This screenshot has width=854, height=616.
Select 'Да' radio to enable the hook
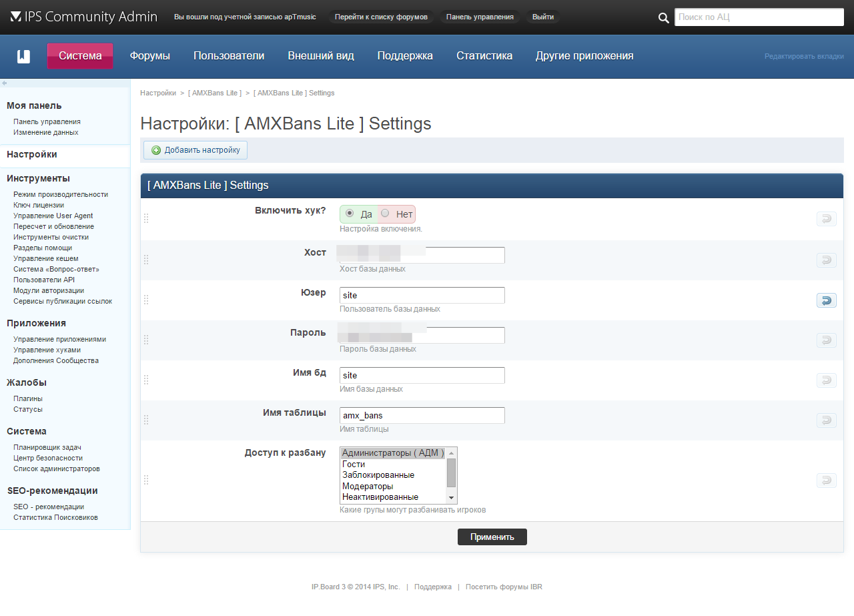click(x=350, y=214)
